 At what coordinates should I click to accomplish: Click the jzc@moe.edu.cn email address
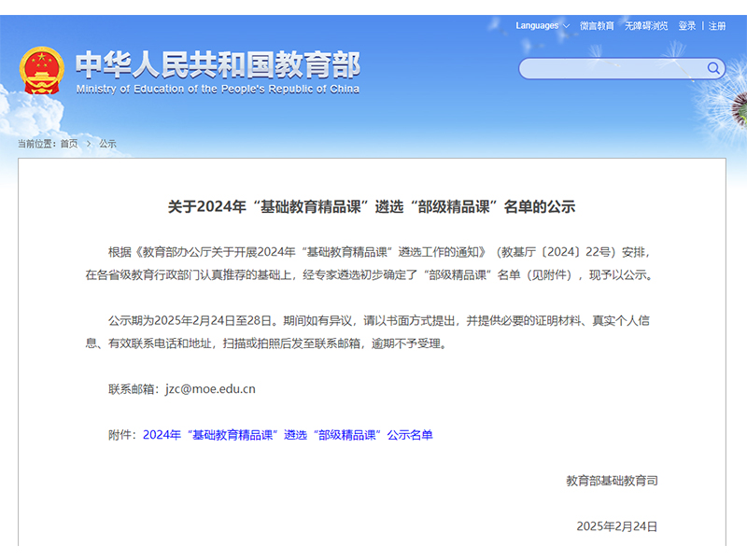pyautogui.click(x=210, y=389)
